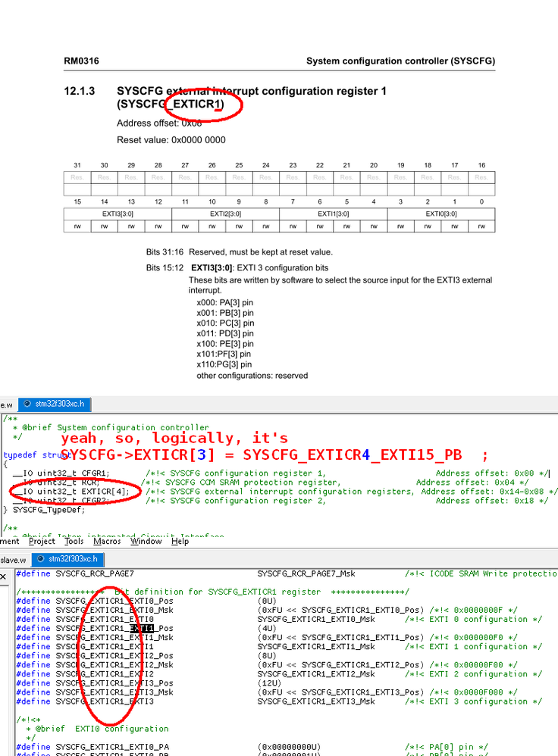558x756 pixels.
Task: Click the file icon on the upper stm32f303xc.h tab
Action: pyautogui.click(x=27, y=404)
